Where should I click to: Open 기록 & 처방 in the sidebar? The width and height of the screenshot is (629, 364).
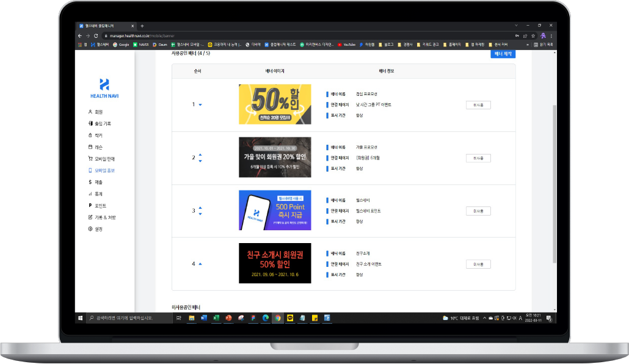coord(102,217)
